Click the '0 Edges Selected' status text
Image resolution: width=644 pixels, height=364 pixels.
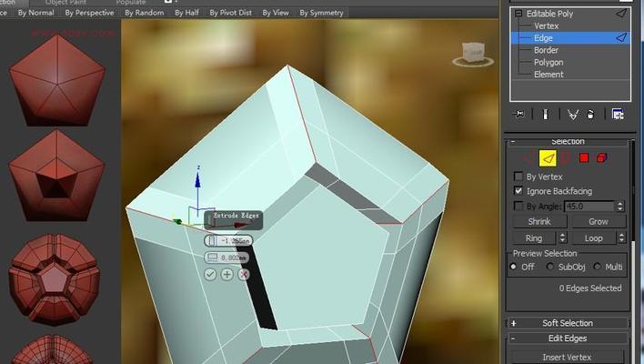point(590,288)
